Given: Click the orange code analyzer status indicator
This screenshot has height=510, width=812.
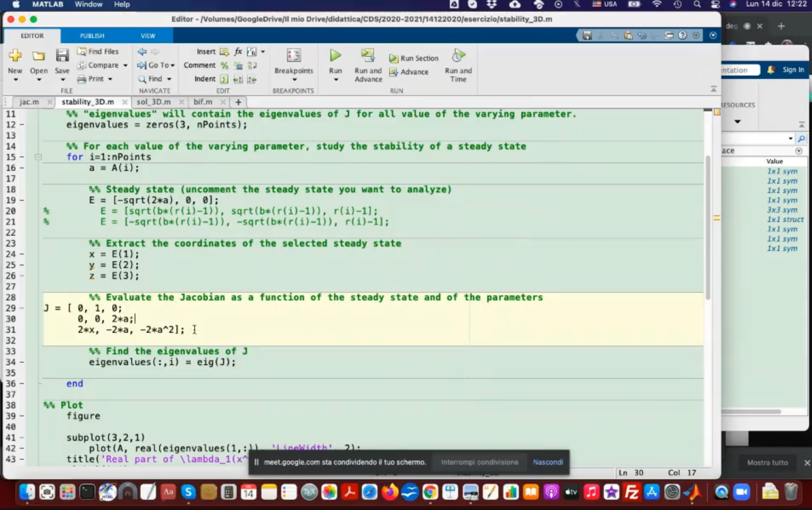Looking at the screenshot, I should [x=717, y=112].
